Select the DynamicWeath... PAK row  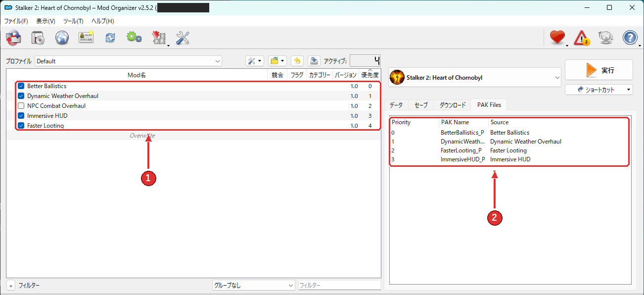(x=462, y=142)
